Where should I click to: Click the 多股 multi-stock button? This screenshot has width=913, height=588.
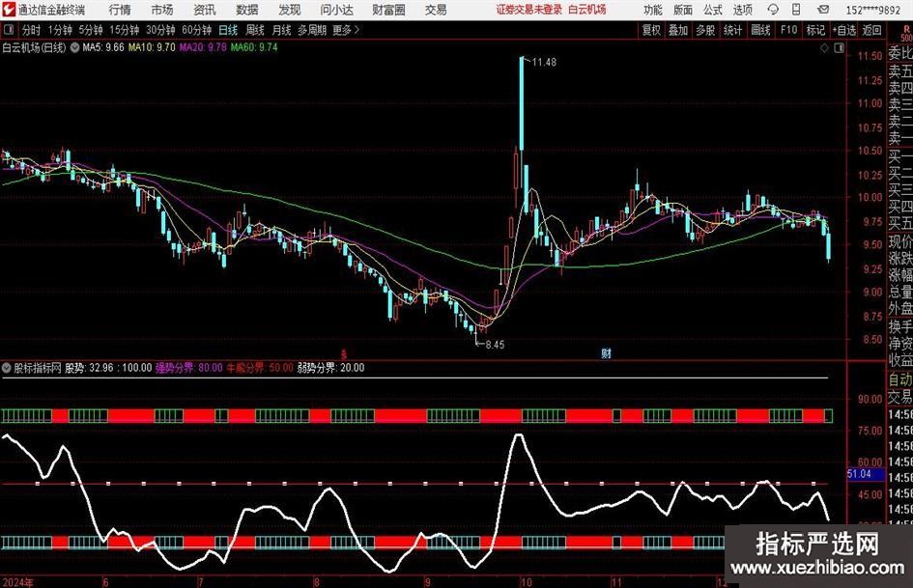click(705, 30)
